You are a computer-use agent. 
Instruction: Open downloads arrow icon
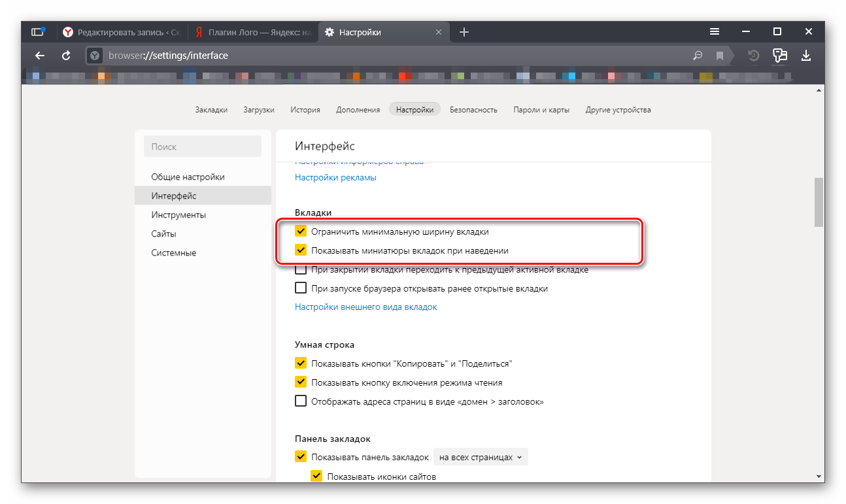pyautogui.click(x=806, y=56)
